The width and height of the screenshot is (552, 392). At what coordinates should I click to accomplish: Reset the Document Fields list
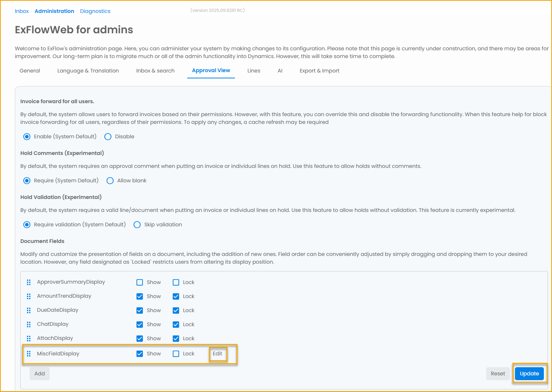[x=498, y=374]
